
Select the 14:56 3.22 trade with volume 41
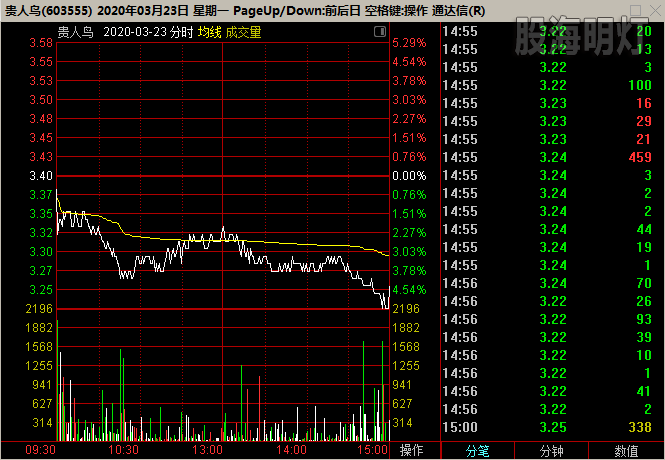(x=547, y=391)
